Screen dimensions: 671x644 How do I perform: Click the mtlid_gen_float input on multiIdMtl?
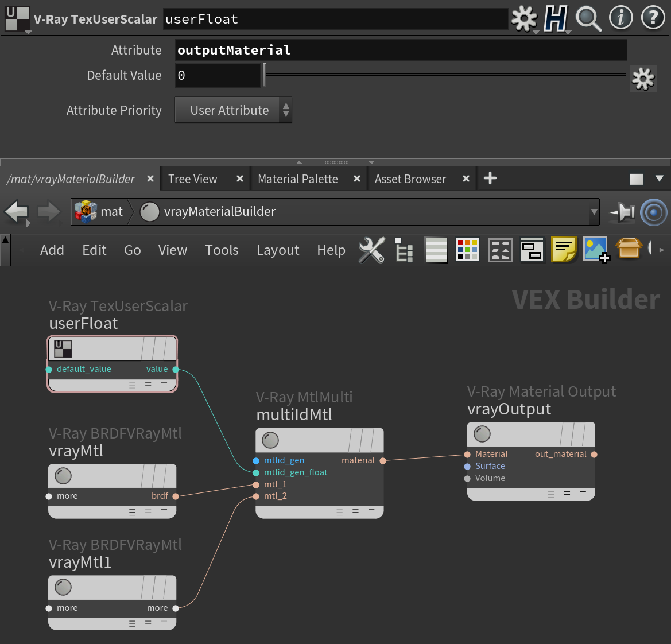point(256,472)
